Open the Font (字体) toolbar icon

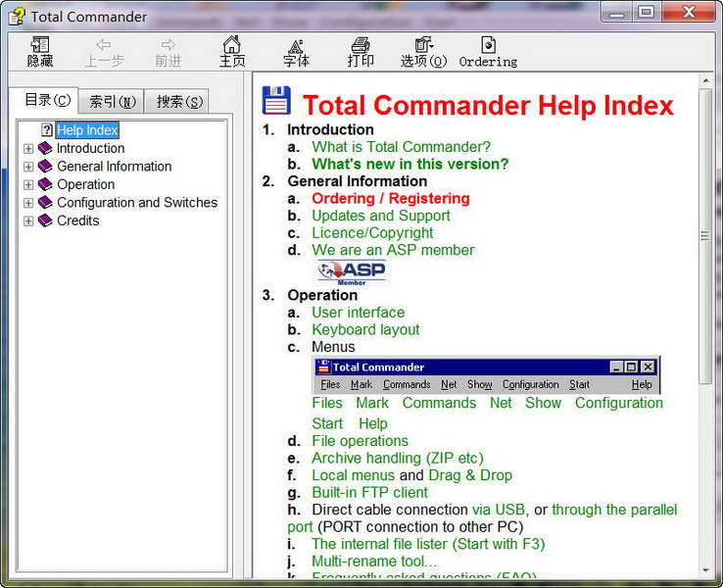(296, 46)
